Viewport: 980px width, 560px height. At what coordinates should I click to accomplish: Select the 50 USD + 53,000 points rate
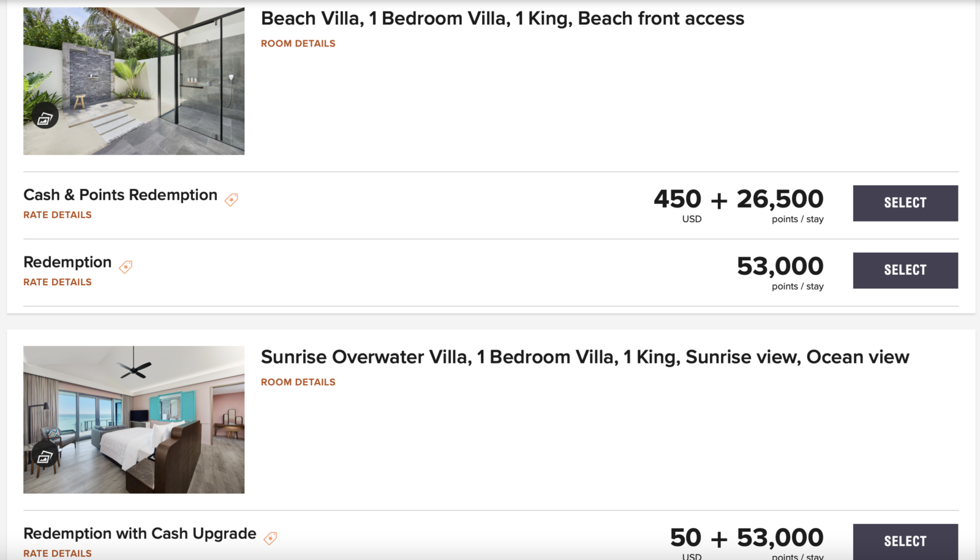(x=905, y=541)
